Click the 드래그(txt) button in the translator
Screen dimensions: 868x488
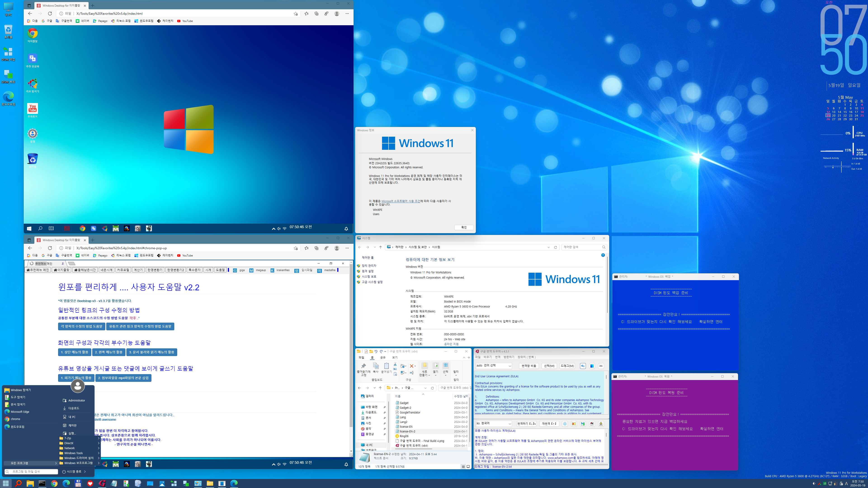point(567,366)
